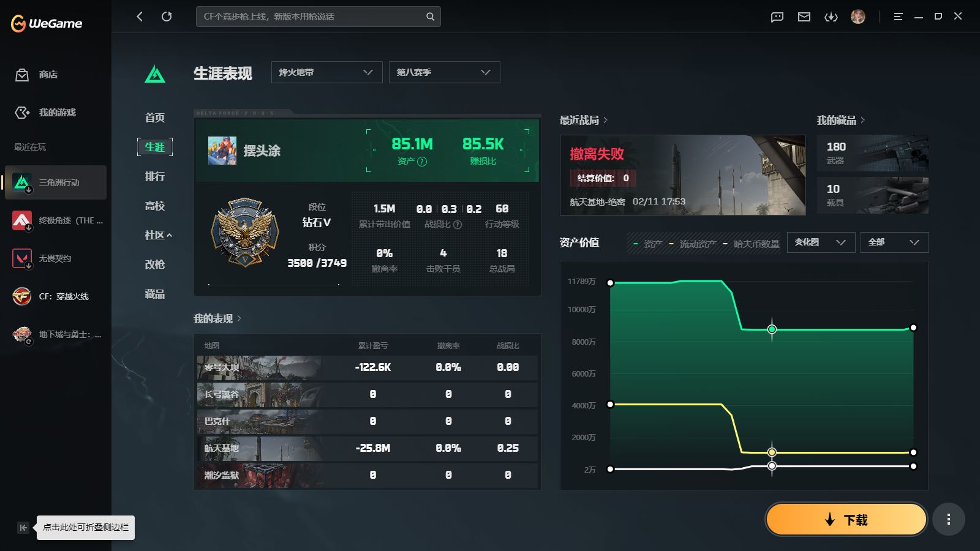The image size is (980, 551).
Task: Open the mail inbox icon
Action: tap(804, 17)
